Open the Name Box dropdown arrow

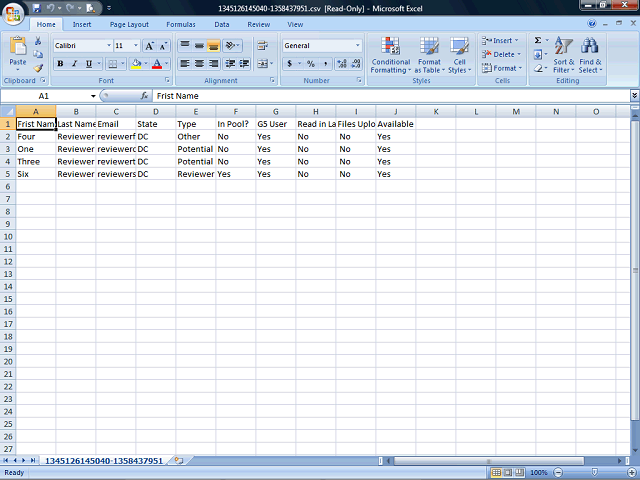click(93, 96)
